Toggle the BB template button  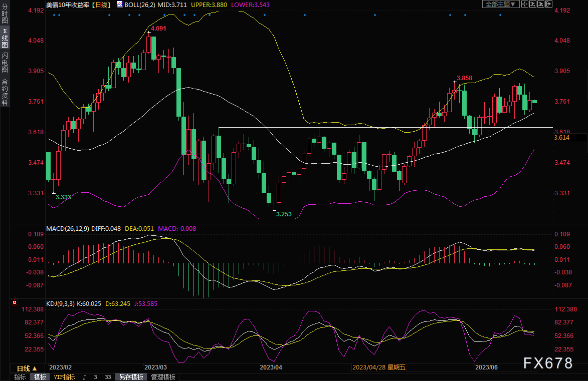108,377
